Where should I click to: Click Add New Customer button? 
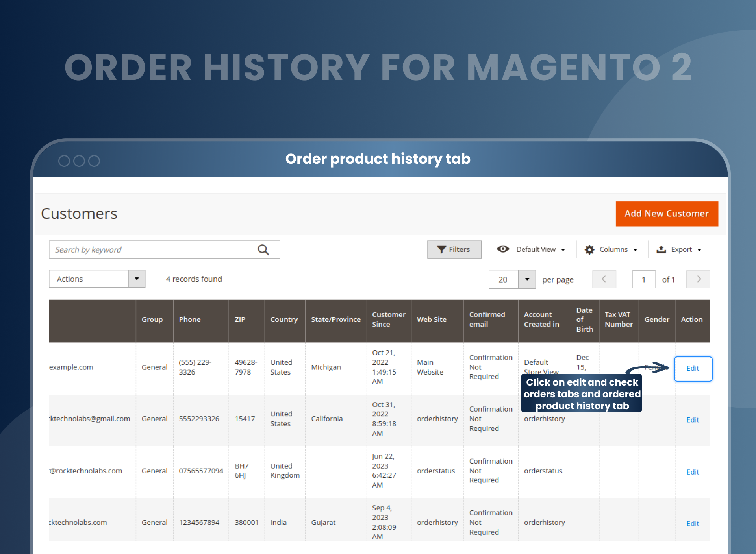667,214
